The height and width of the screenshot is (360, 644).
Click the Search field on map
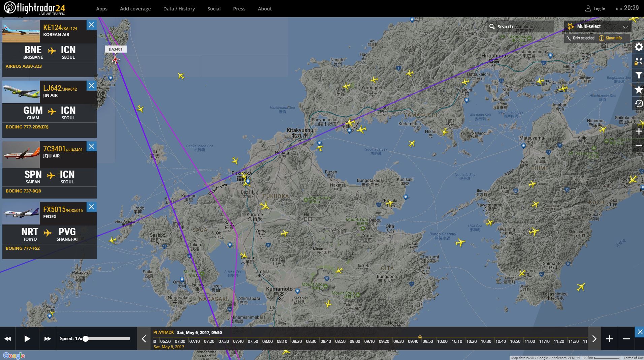(520, 27)
